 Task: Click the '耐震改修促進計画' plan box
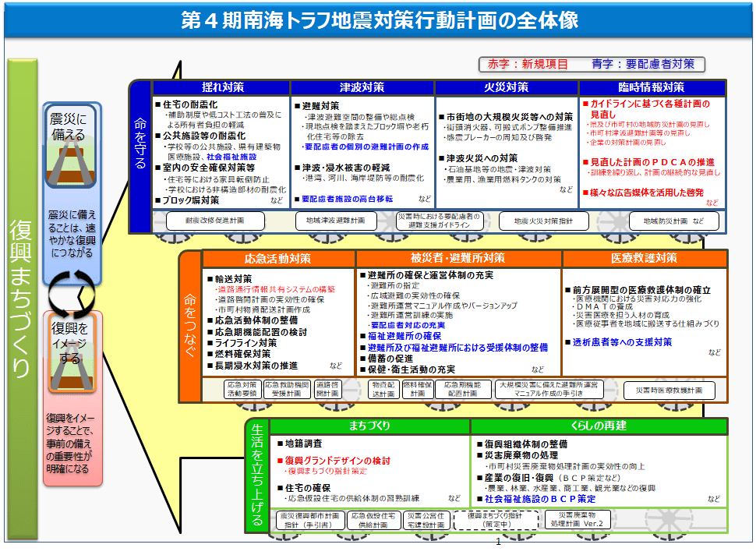tap(215, 221)
